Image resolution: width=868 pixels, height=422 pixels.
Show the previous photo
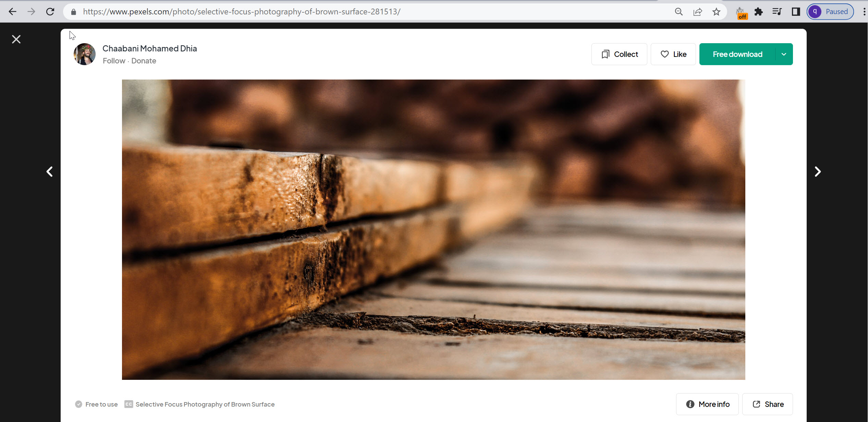pyautogui.click(x=50, y=172)
